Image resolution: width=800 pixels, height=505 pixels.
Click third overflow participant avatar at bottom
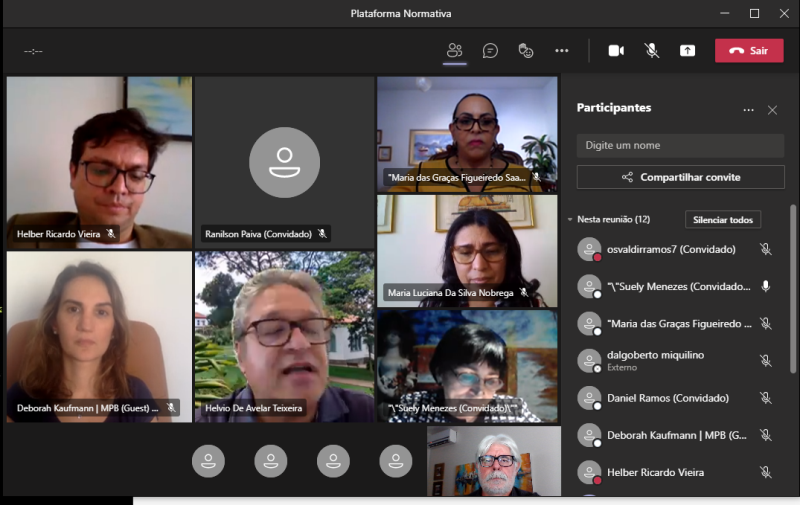[x=333, y=461]
